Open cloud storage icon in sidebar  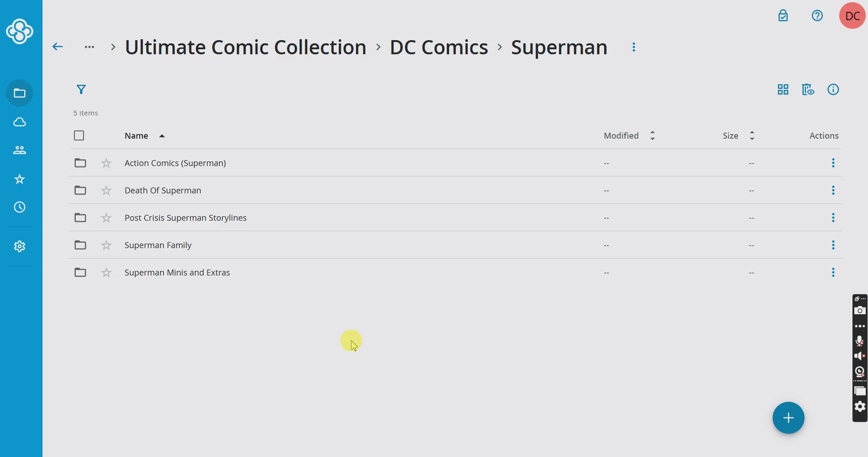[x=19, y=122]
